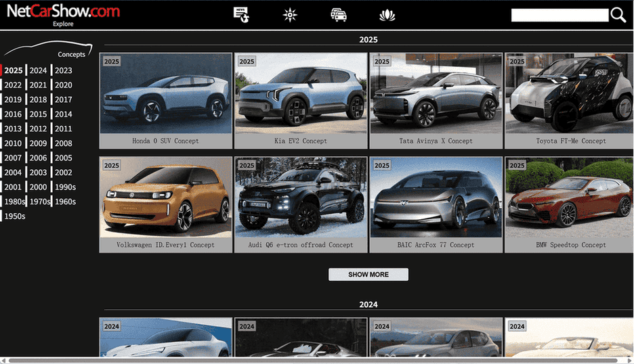
Task: Select the 2024 year filter
Action: tap(38, 70)
